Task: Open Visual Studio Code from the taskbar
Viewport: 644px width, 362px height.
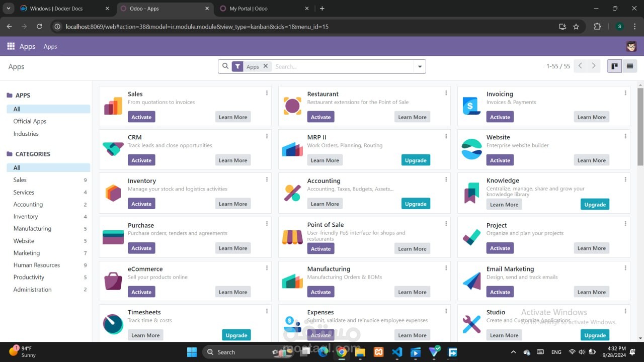Action: pos(397,352)
